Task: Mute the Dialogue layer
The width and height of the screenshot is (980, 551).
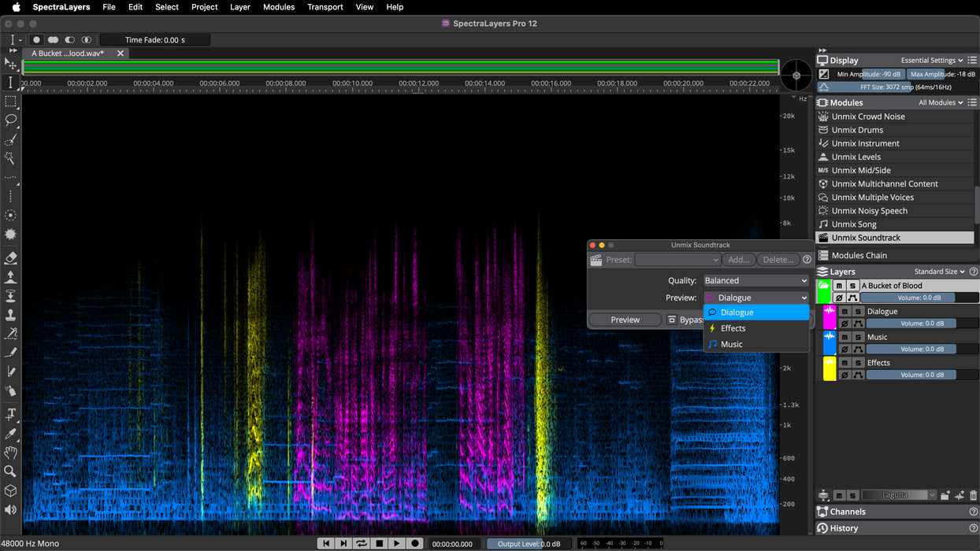Action: 845,312
